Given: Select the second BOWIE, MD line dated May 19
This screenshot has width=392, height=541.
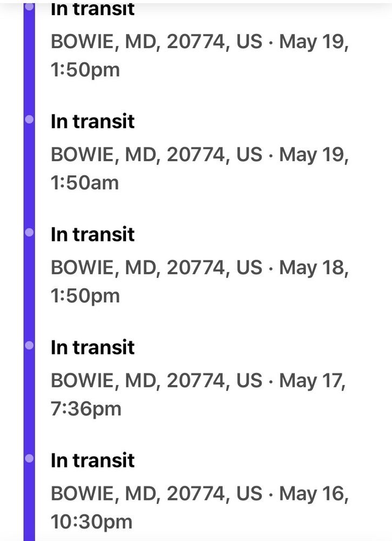Looking at the screenshot, I should coord(200,155).
